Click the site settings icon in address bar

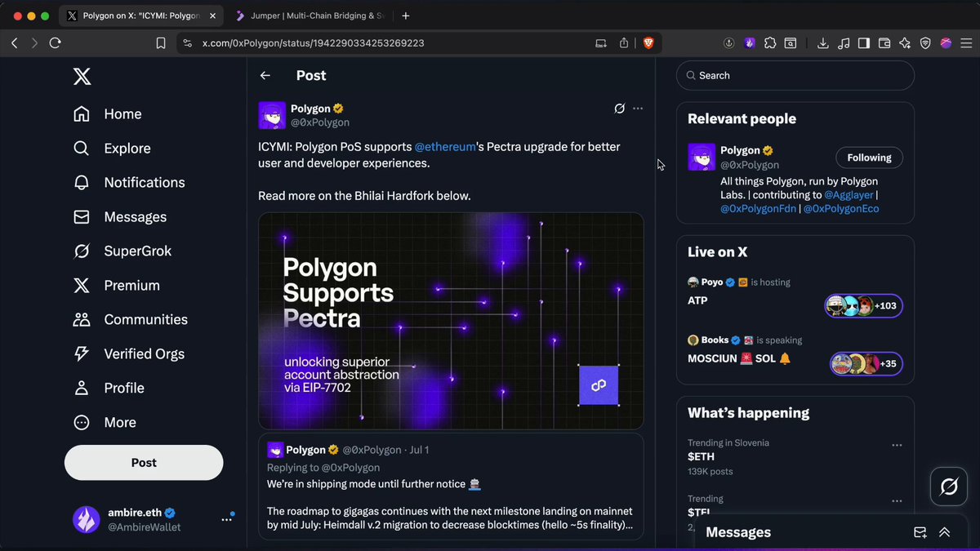(x=187, y=43)
